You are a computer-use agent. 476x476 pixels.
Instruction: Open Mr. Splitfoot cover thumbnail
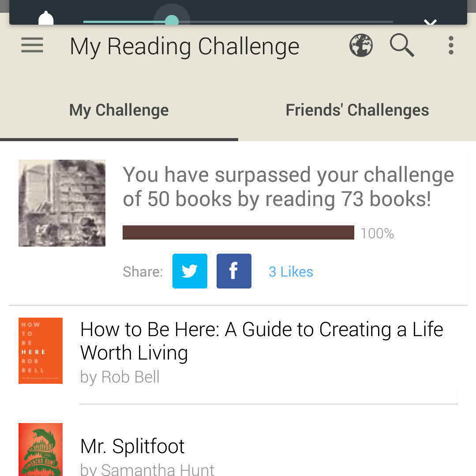(x=41, y=449)
